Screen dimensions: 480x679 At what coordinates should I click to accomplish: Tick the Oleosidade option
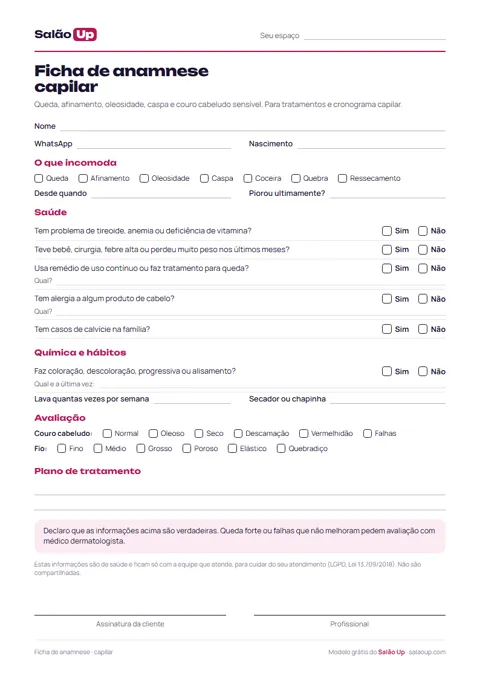coord(144,178)
